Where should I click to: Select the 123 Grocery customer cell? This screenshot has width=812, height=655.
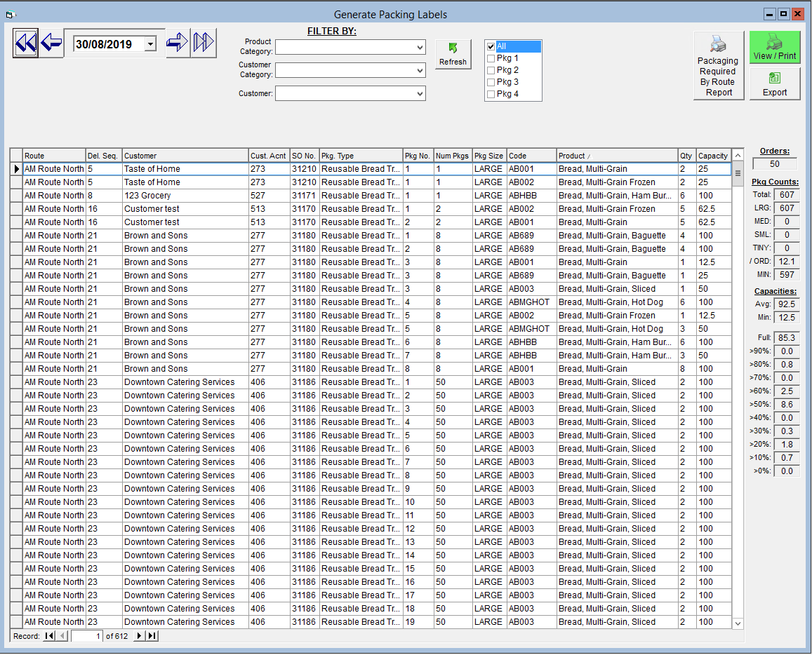click(x=185, y=196)
